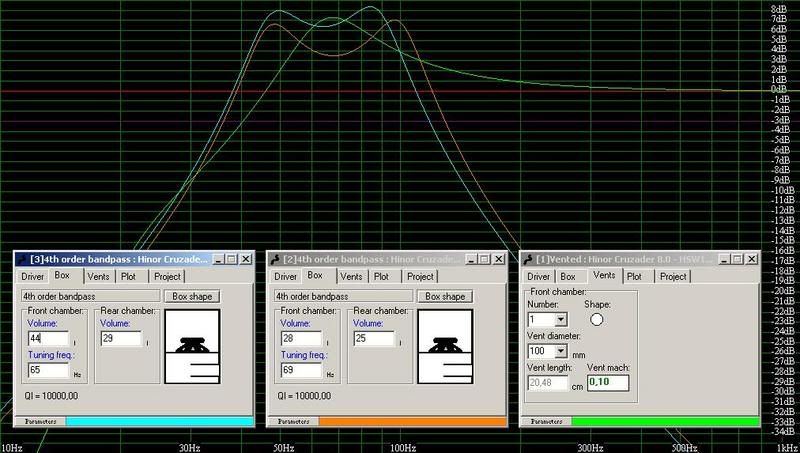Open the vent Number dropdown
The height and width of the screenshot is (453, 800).
[560, 319]
